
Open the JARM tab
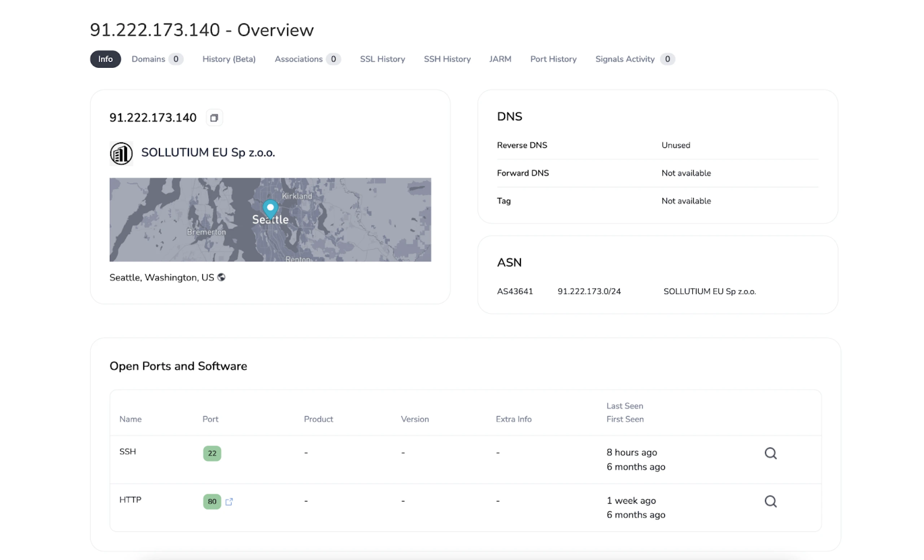[x=500, y=59]
